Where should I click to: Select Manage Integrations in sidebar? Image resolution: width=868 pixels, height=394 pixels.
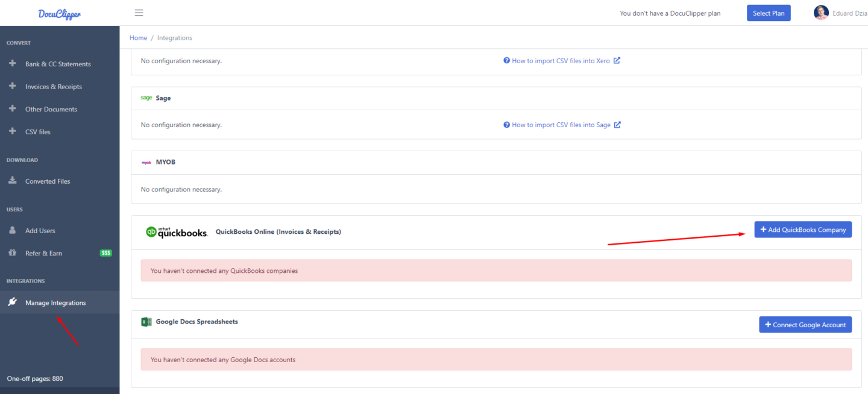(60, 302)
